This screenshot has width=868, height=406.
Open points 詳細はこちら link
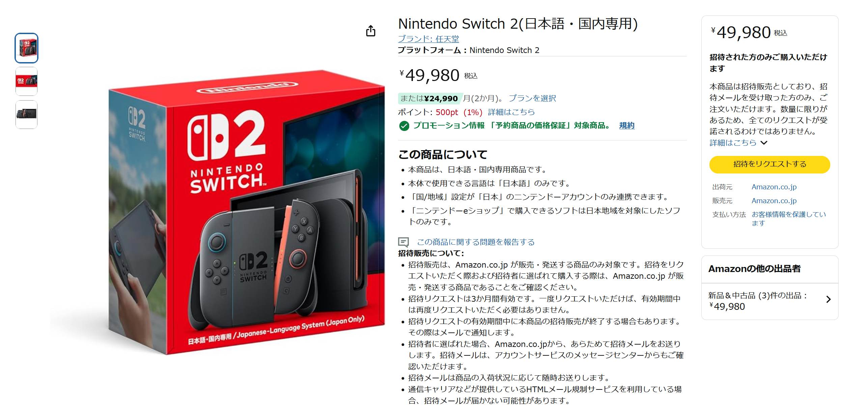(x=511, y=112)
